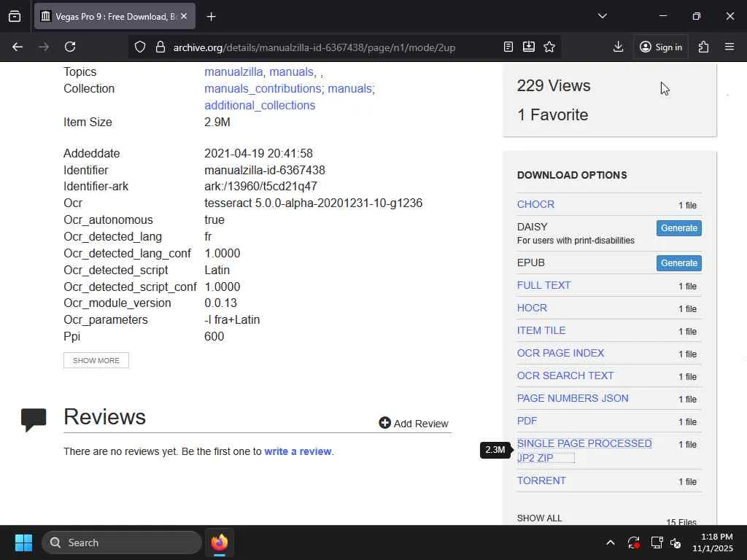The image size is (747, 560).
Task: Open additional_collections link
Action: pyautogui.click(x=260, y=105)
